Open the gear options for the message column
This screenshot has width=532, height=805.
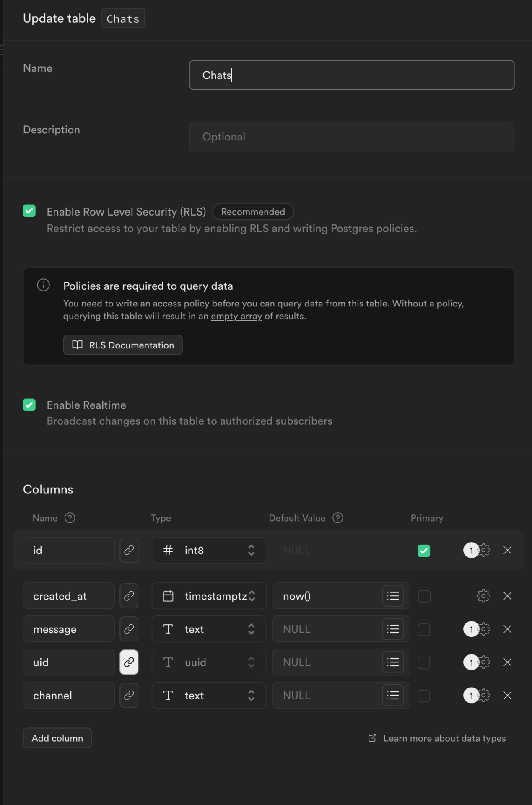484,629
